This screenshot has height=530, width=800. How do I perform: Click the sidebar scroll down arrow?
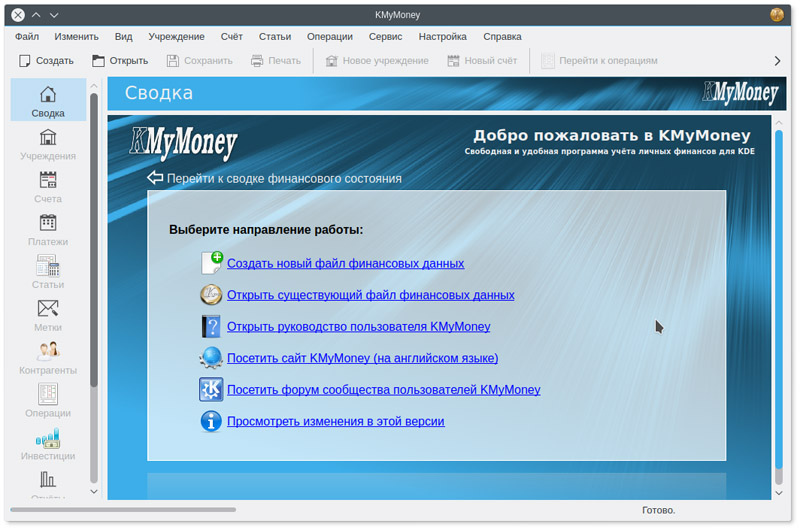click(x=94, y=492)
